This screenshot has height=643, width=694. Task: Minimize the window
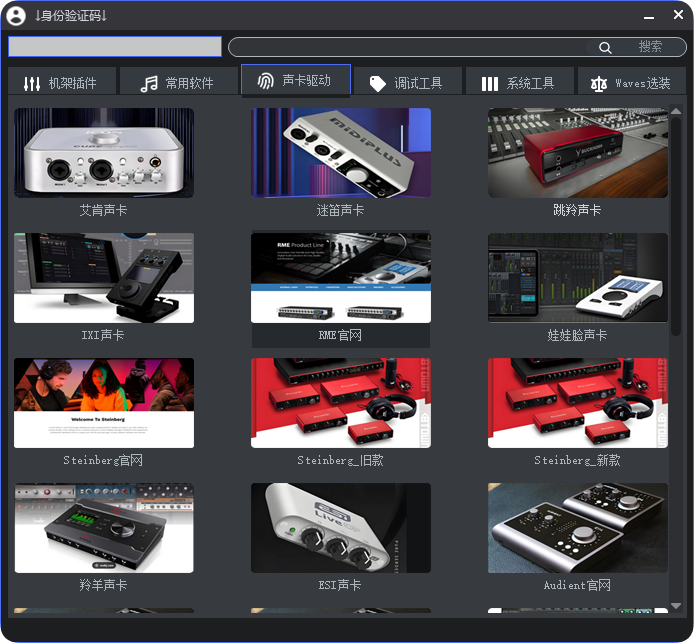(649, 17)
